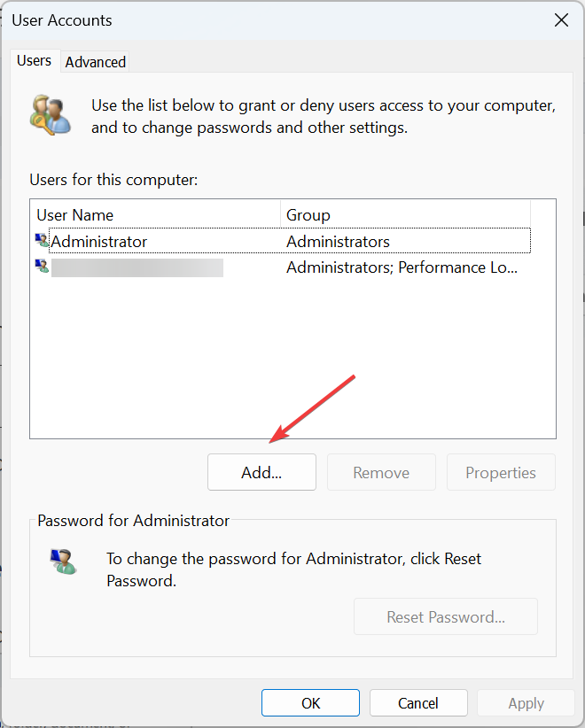The height and width of the screenshot is (728, 585).
Task: Click the Apply button
Action: 526,703
